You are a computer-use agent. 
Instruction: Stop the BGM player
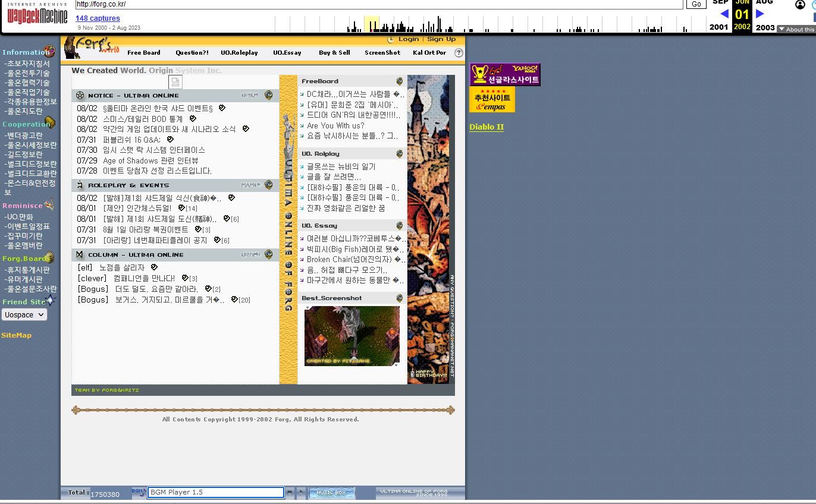(290, 493)
